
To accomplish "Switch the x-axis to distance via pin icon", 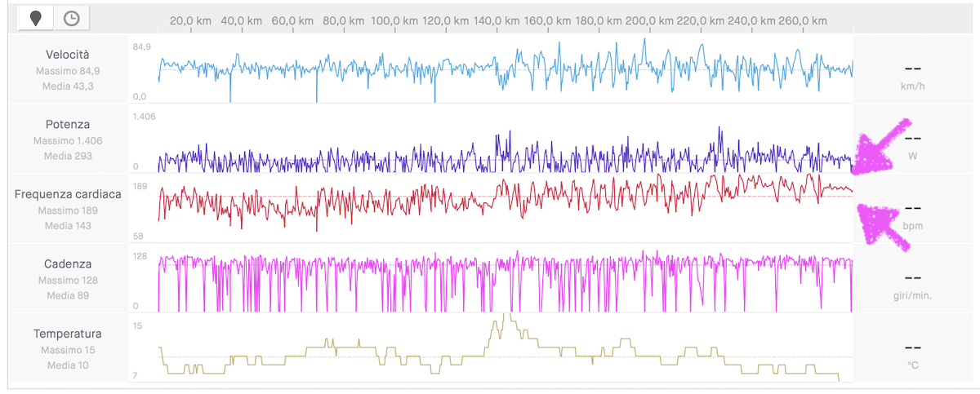I will pos(36,18).
